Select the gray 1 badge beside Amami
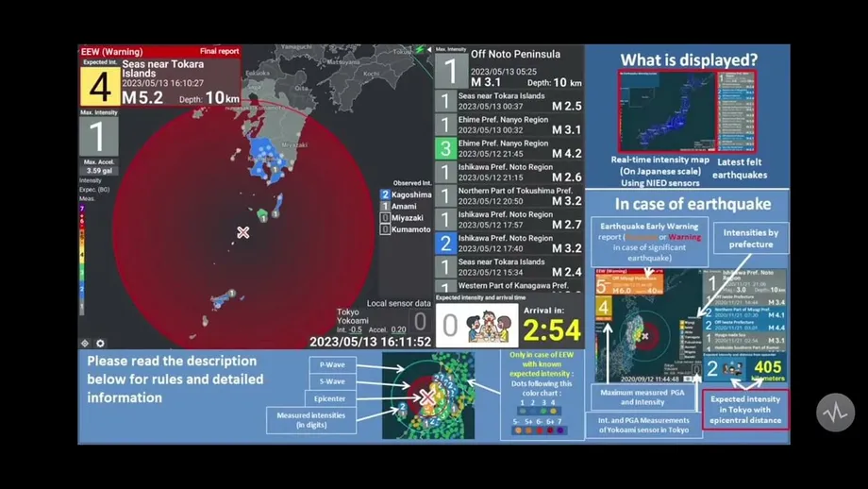The height and width of the screenshot is (489, 868). click(385, 206)
